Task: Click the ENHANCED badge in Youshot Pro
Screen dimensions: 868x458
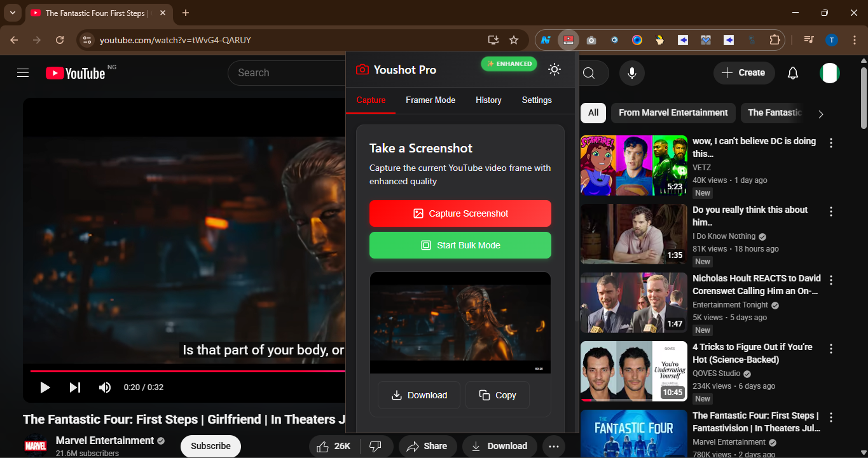Action: point(509,64)
